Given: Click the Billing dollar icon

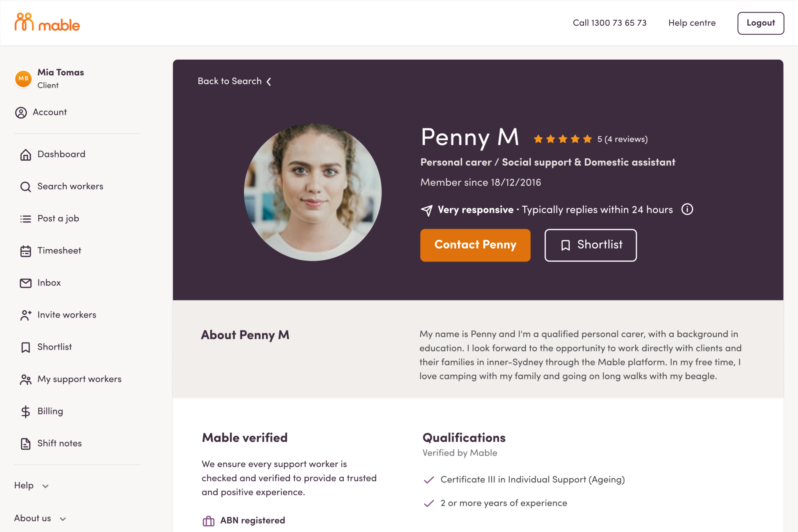Looking at the screenshot, I should 26,412.
